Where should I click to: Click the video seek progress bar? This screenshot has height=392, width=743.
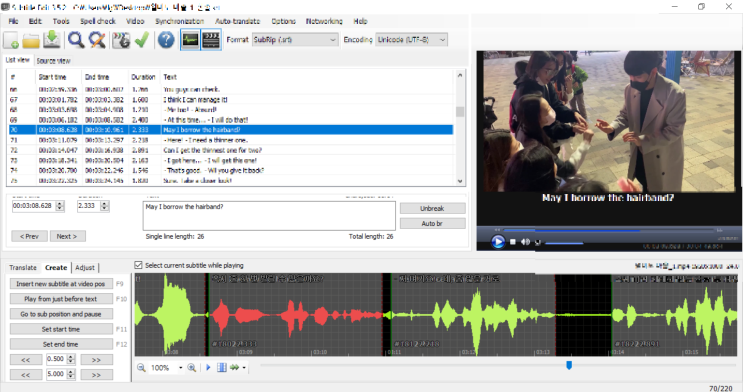609,230
